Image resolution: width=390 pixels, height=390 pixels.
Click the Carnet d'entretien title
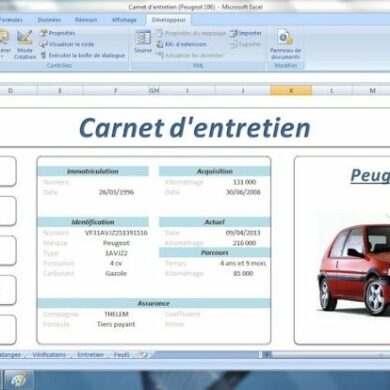(195, 128)
